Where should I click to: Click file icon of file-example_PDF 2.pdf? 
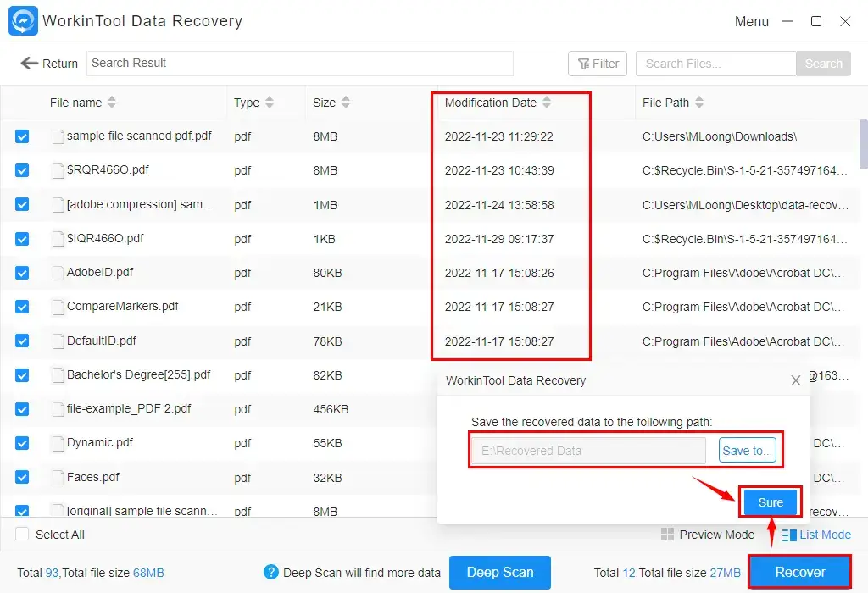click(x=58, y=409)
